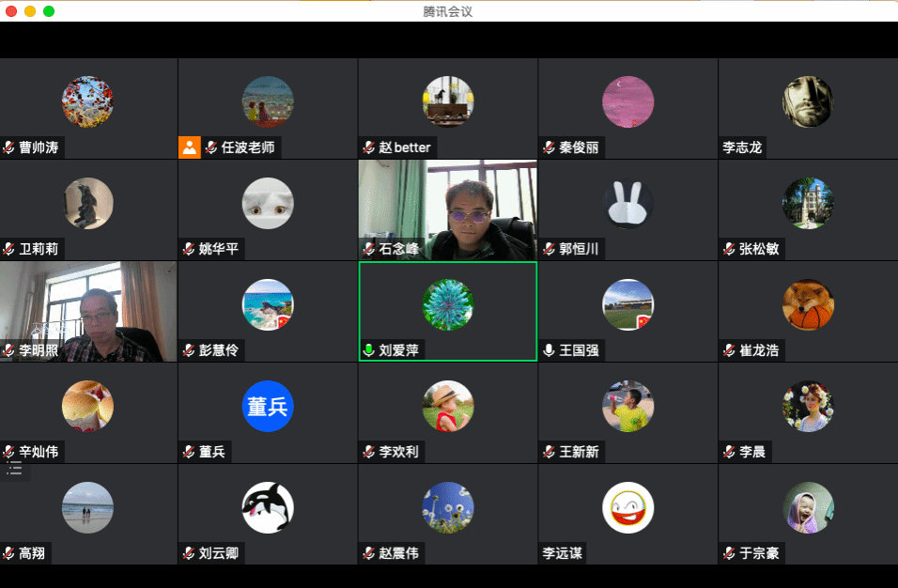Image resolution: width=898 pixels, height=588 pixels.
Task: Click 刘云卿's orca whale avatar
Action: (x=268, y=507)
